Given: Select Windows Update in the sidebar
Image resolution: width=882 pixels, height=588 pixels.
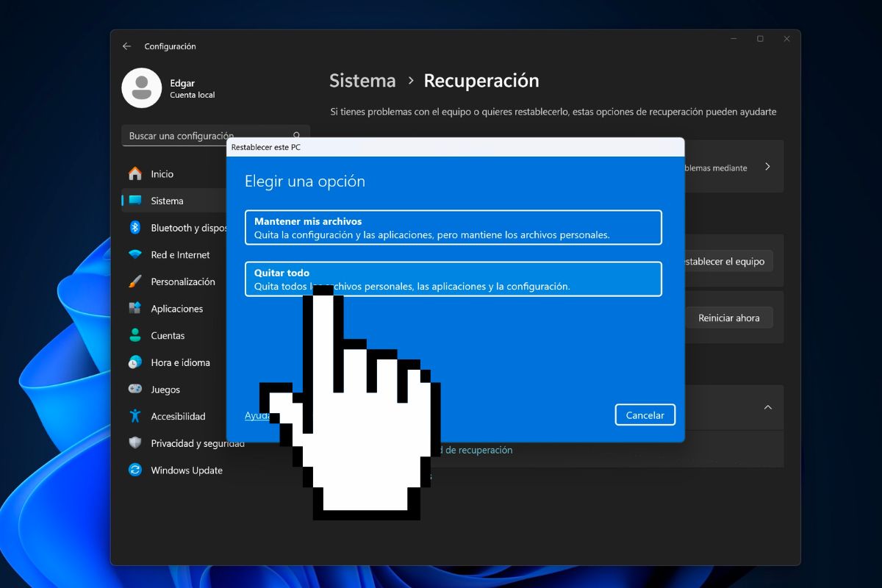Looking at the screenshot, I should 185,470.
